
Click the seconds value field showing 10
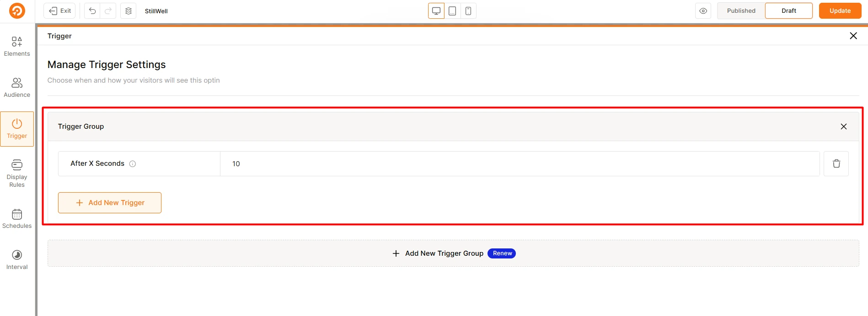coord(520,163)
